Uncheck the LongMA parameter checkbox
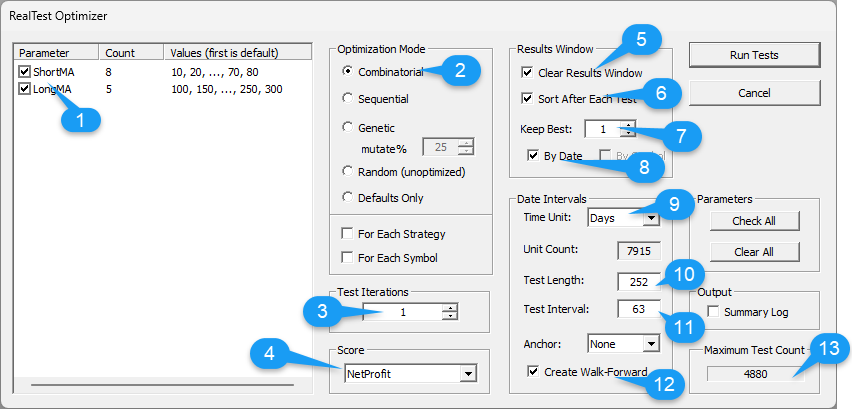 click(x=25, y=89)
